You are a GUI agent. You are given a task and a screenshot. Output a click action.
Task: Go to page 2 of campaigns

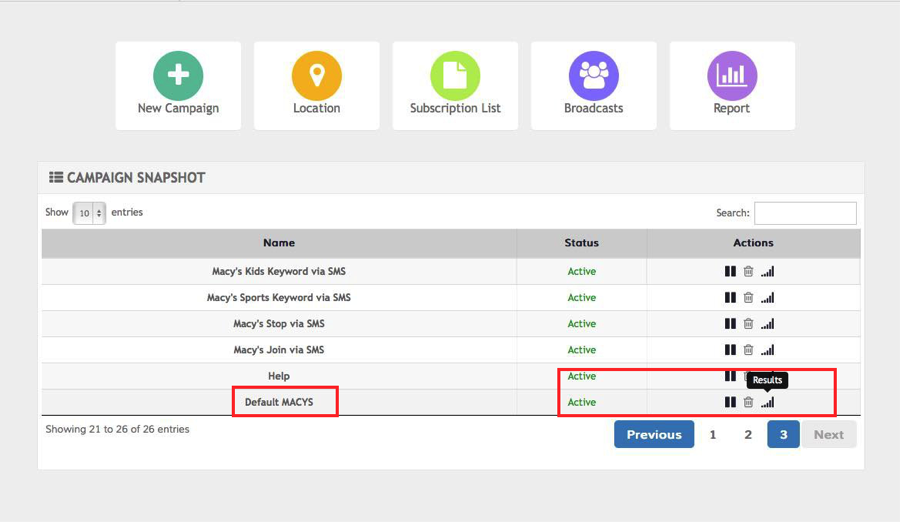[748, 434]
